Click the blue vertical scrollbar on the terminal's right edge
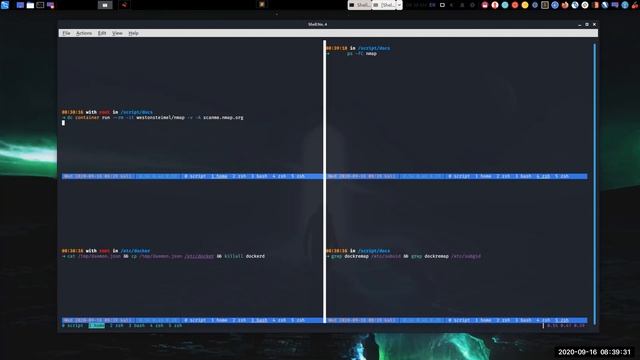The image size is (640, 360). click(595, 184)
